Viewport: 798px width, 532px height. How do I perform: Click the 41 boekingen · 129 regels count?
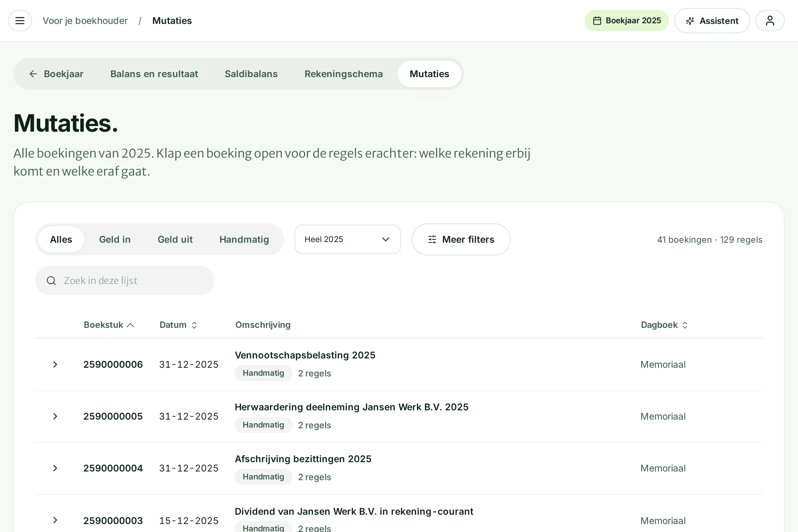pyautogui.click(x=710, y=240)
